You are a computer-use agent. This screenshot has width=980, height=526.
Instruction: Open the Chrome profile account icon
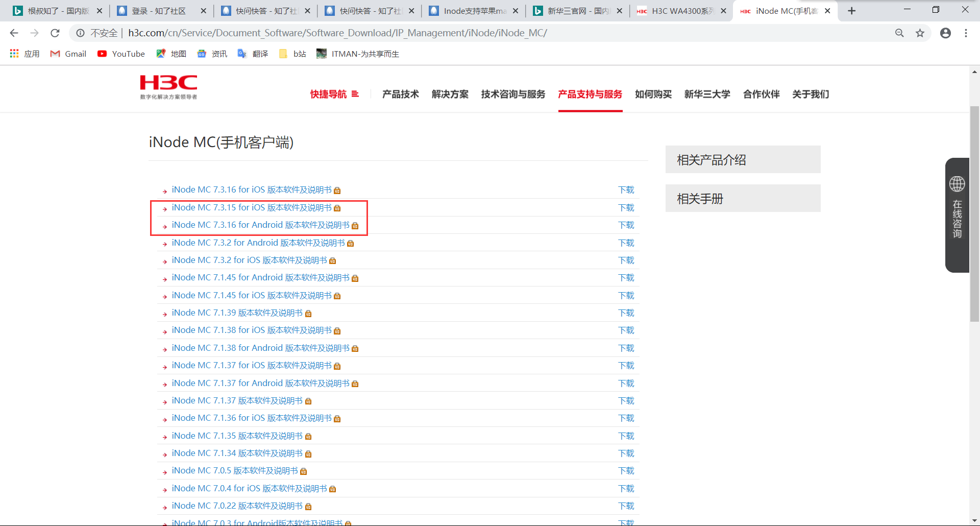945,33
